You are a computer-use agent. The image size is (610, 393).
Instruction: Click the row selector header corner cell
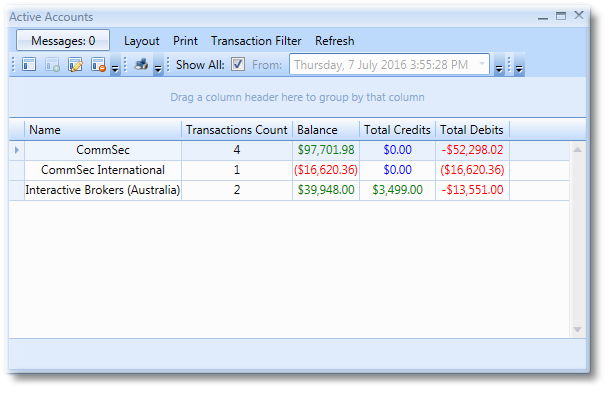[17, 130]
